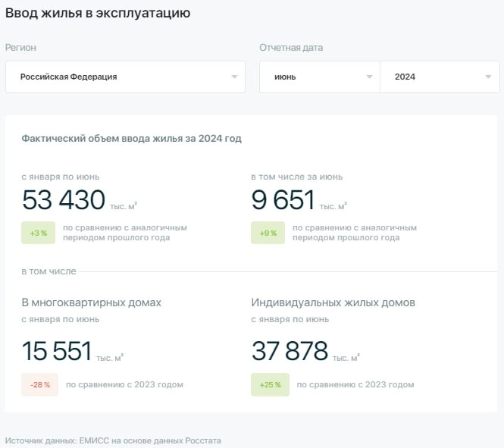This screenshot has height=448, width=504.
Task: Click the В многоквартирных домах heading
Action: [92, 302]
